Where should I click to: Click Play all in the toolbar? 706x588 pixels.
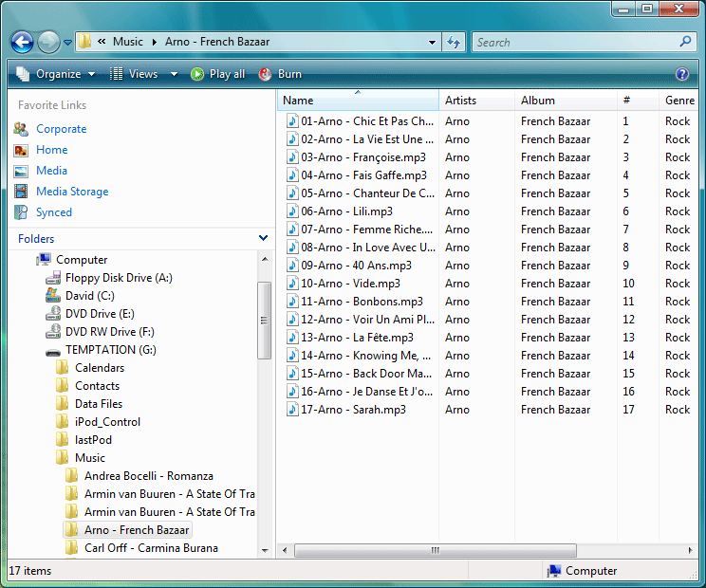218,74
